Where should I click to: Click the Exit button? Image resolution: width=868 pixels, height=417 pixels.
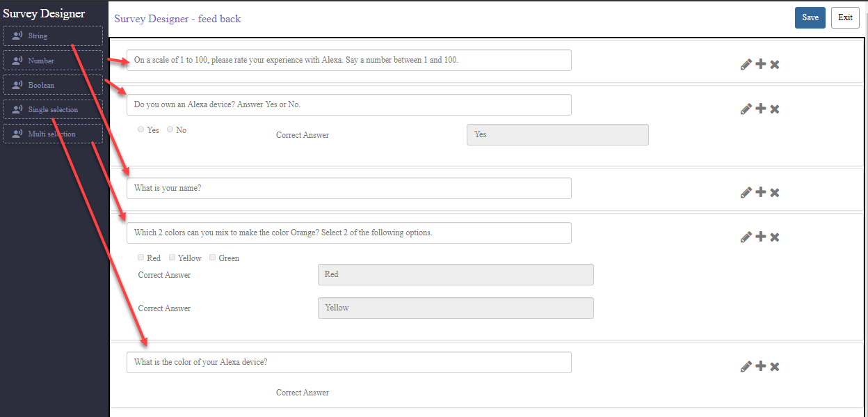coord(845,17)
